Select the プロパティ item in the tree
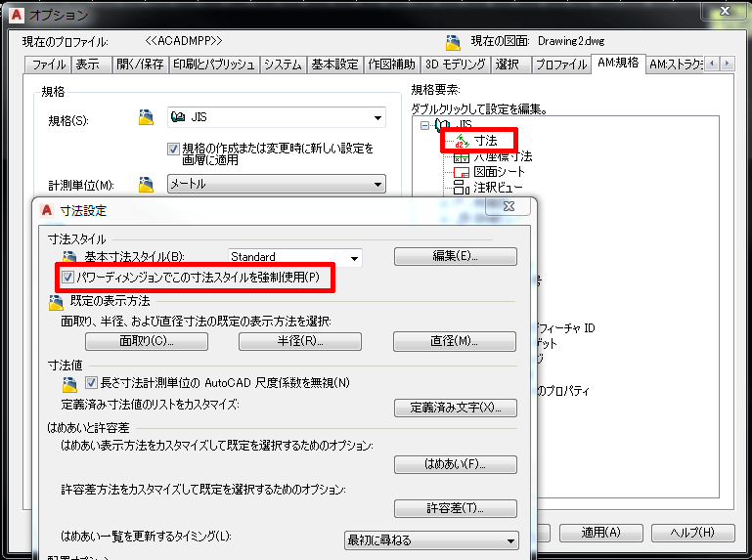752x560 pixels. point(563,391)
